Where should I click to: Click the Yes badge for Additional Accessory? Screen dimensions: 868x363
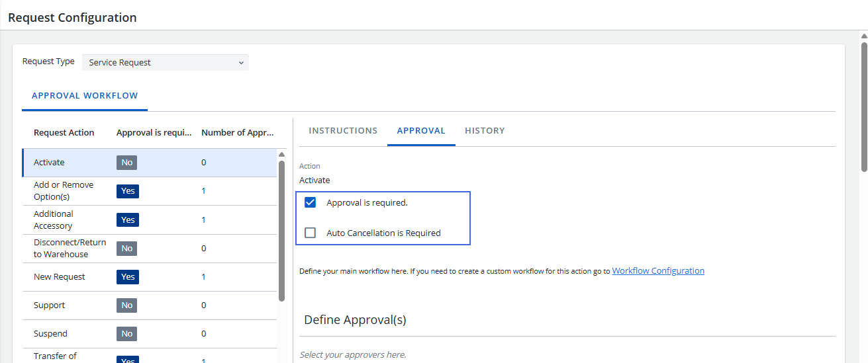click(x=128, y=220)
